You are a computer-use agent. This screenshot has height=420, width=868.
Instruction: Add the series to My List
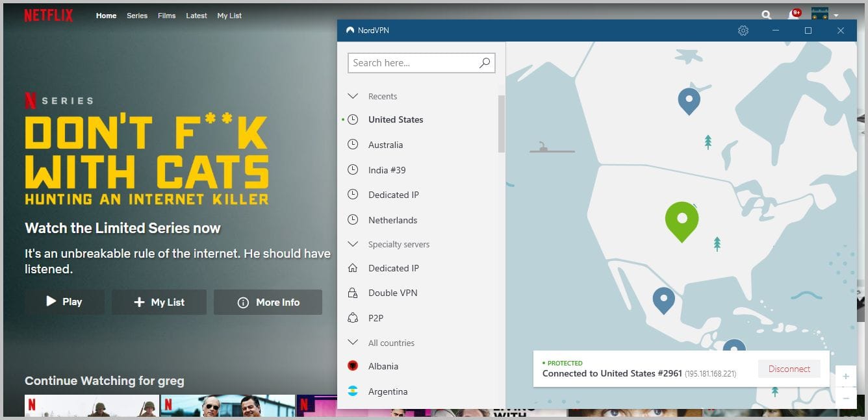pyautogui.click(x=159, y=302)
